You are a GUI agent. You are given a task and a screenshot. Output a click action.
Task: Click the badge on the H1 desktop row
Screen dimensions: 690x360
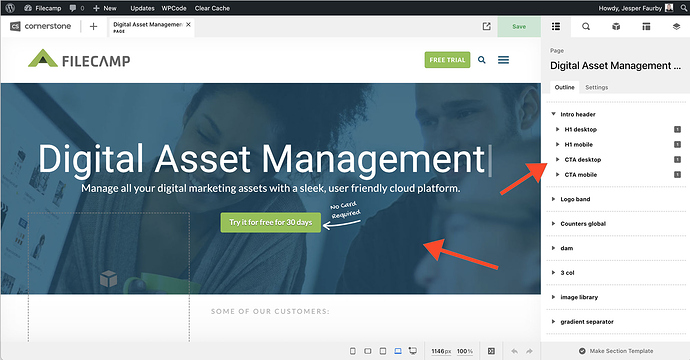point(677,129)
